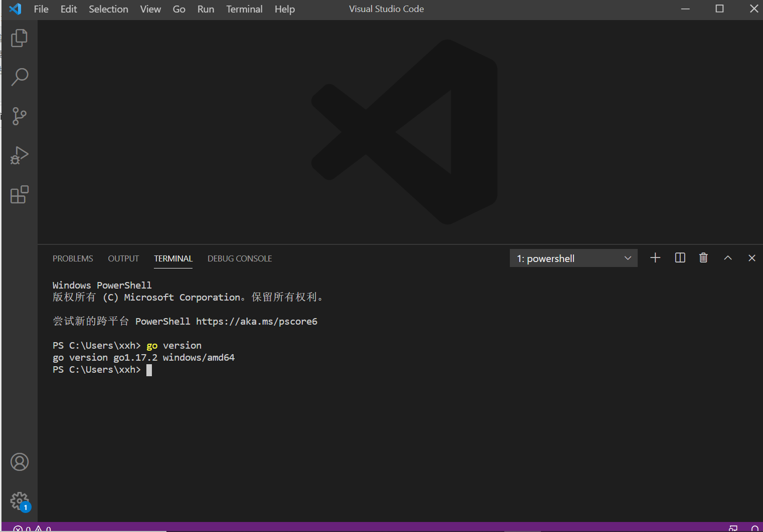The width and height of the screenshot is (763, 532).
Task: Maximize the panel with the up chevron
Action: [728, 258]
